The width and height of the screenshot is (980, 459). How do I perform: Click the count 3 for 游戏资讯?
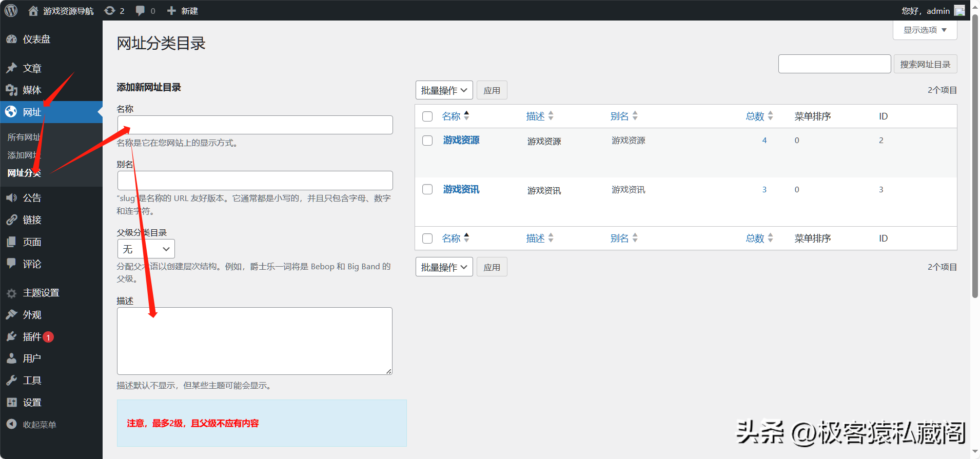(x=765, y=189)
